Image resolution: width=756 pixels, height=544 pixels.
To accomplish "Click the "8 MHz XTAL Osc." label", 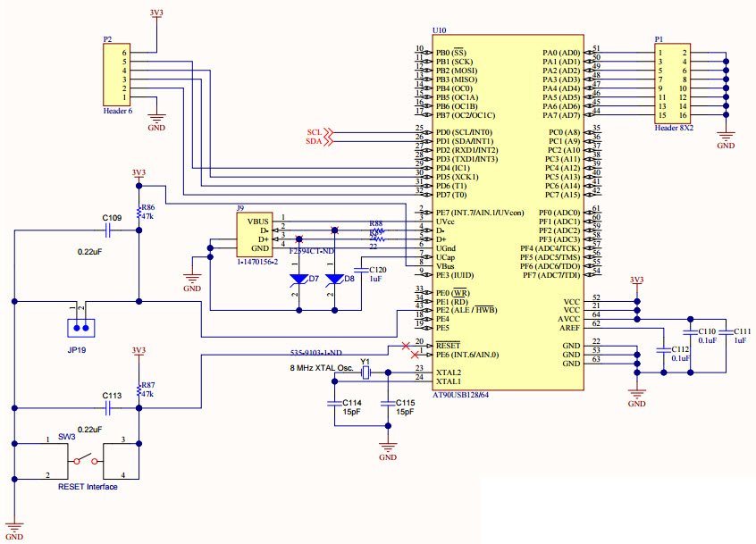I will pos(320,368).
